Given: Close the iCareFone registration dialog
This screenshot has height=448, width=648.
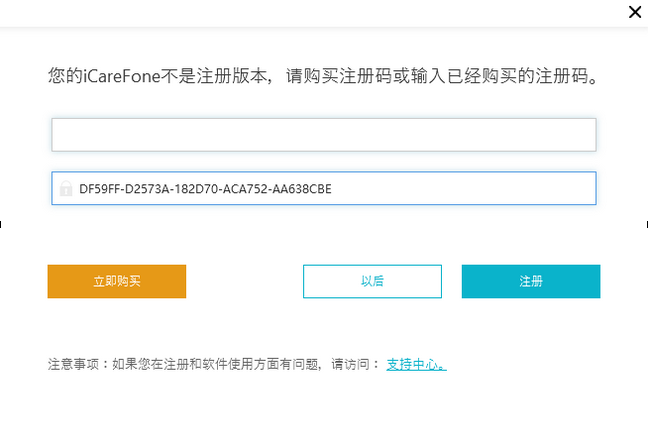Looking at the screenshot, I should coord(635,13).
